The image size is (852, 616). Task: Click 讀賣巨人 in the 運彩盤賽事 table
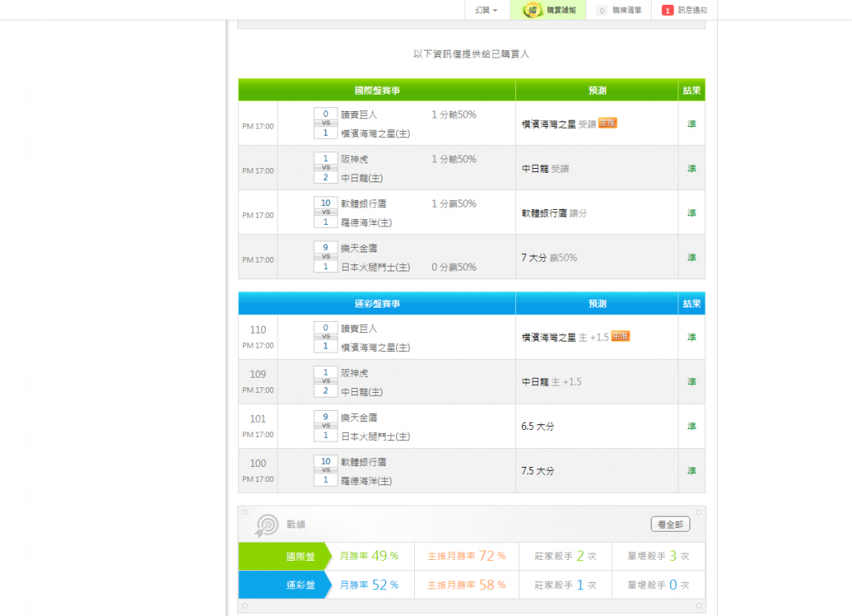[x=359, y=329]
